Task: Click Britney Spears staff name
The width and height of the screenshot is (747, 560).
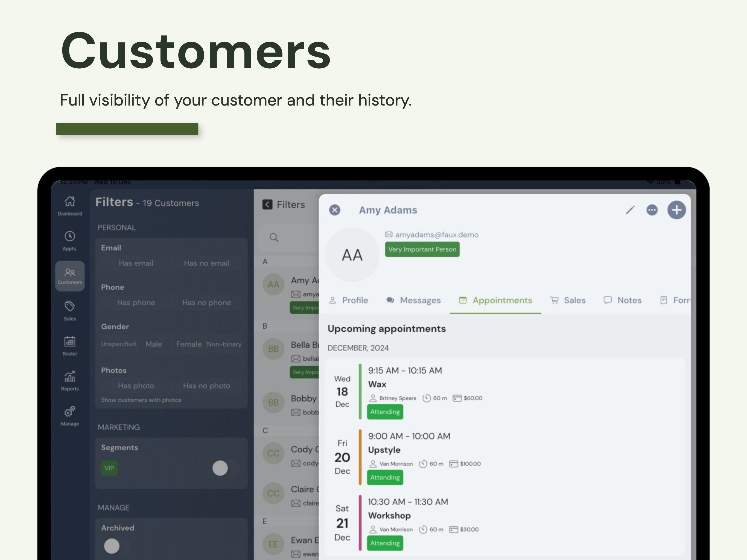Action: (398, 398)
